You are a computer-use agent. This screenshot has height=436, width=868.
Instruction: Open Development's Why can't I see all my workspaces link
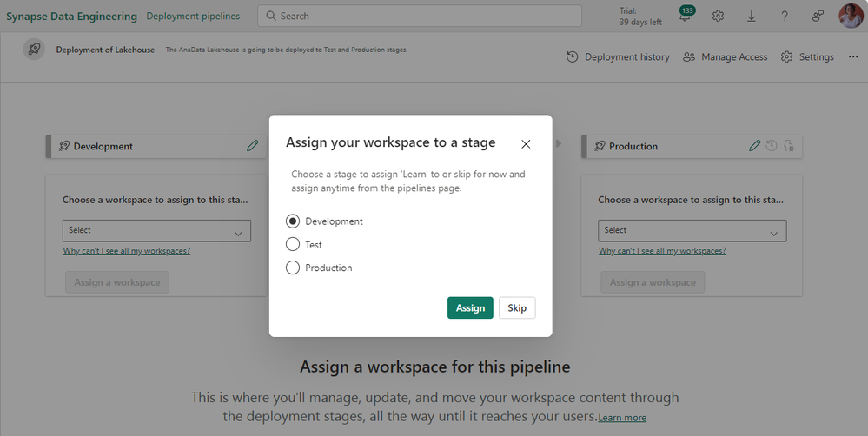pos(127,251)
